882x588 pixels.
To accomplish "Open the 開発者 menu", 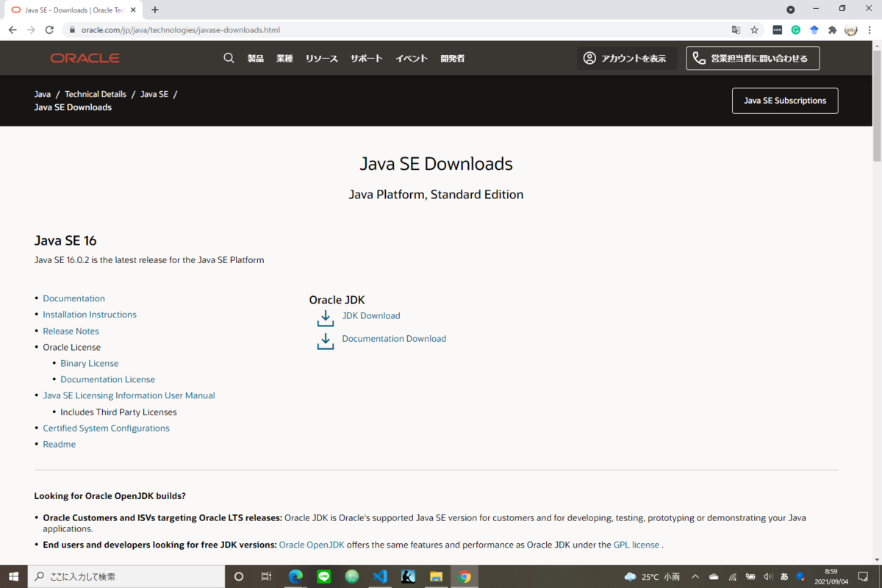I will (x=452, y=58).
